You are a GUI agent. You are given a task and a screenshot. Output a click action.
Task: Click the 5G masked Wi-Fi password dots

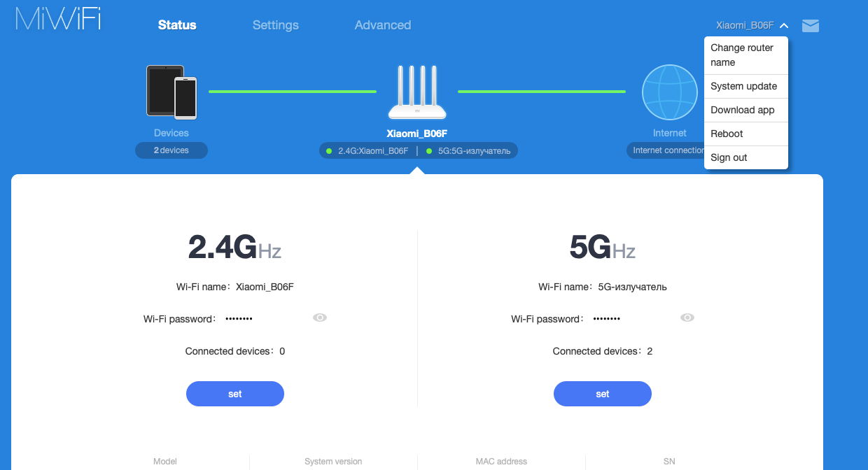606,319
